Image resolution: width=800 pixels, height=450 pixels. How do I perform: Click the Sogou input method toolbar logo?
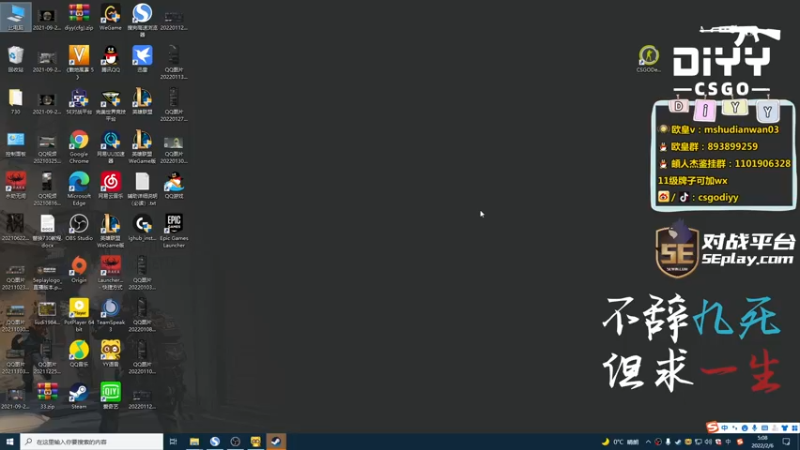(x=712, y=427)
